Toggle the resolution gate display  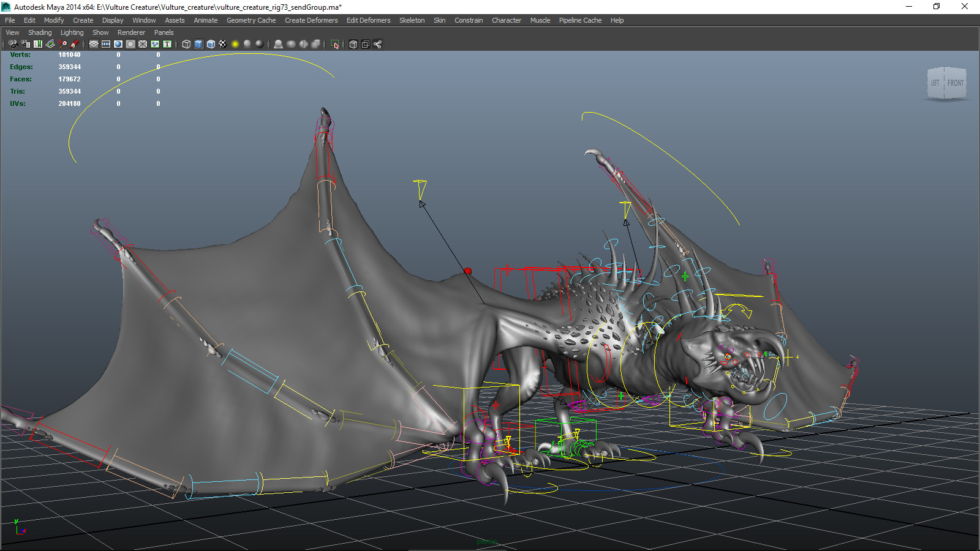tap(119, 44)
